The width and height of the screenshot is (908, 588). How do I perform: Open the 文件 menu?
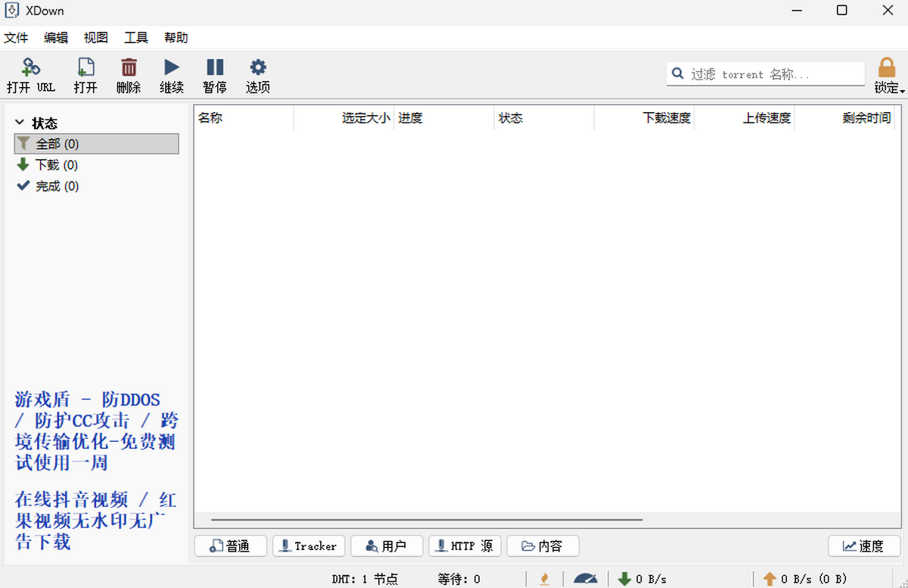[16, 38]
